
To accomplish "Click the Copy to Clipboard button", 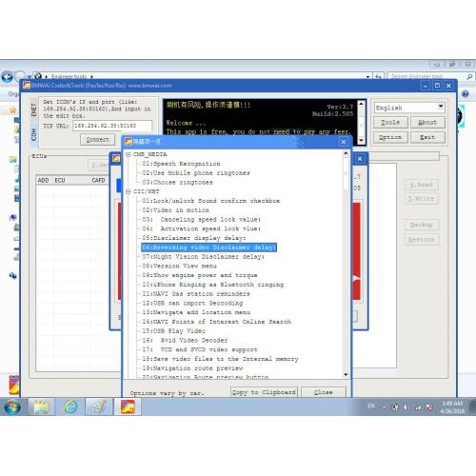I will click(264, 392).
